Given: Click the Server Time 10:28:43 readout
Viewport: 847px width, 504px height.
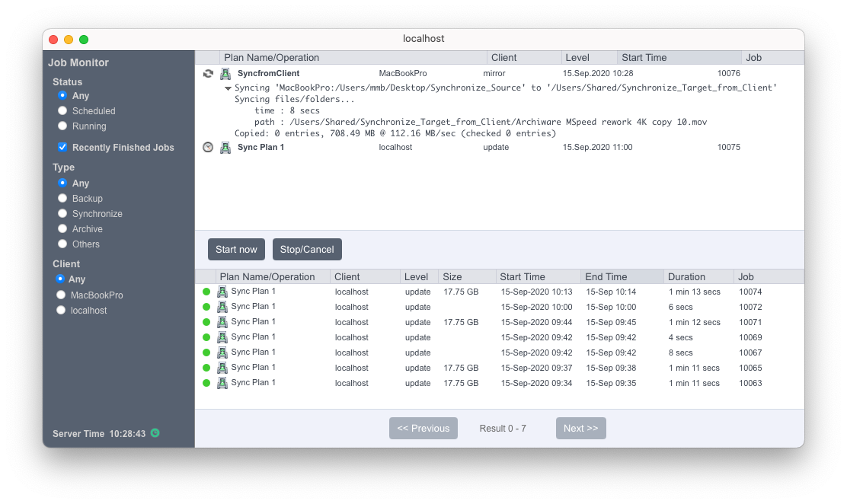Looking at the screenshot, I should point(99,434).
